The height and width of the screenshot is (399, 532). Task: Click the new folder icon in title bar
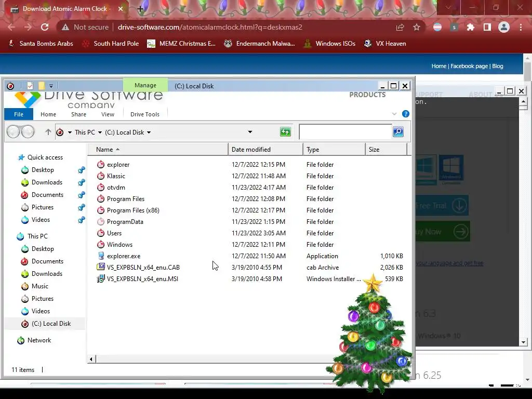click(42, 86)
